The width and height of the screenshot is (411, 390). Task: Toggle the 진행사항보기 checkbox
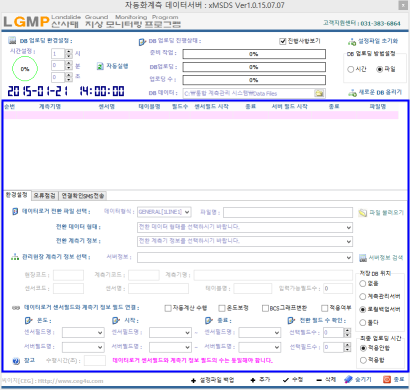283,41
